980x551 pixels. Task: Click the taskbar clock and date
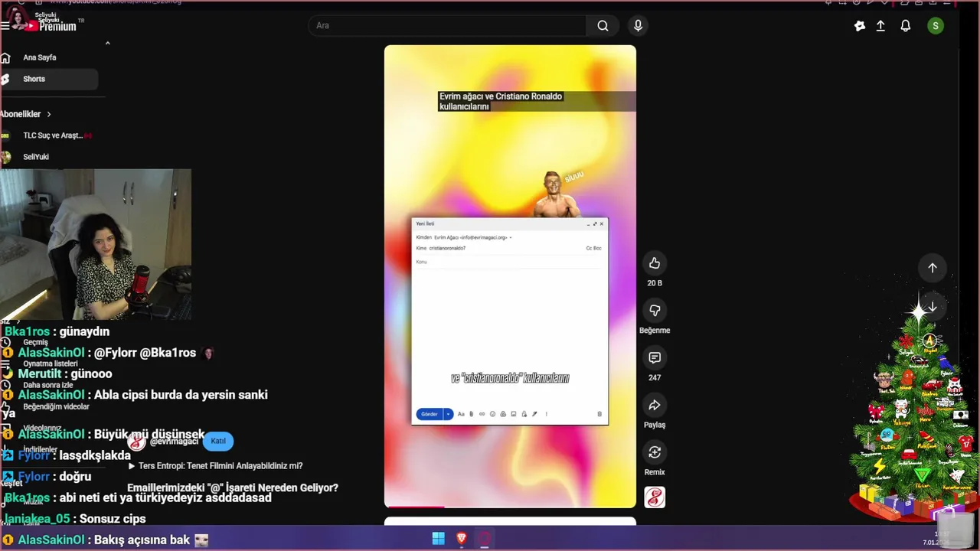pyautogui.click(x=937, y=538)
